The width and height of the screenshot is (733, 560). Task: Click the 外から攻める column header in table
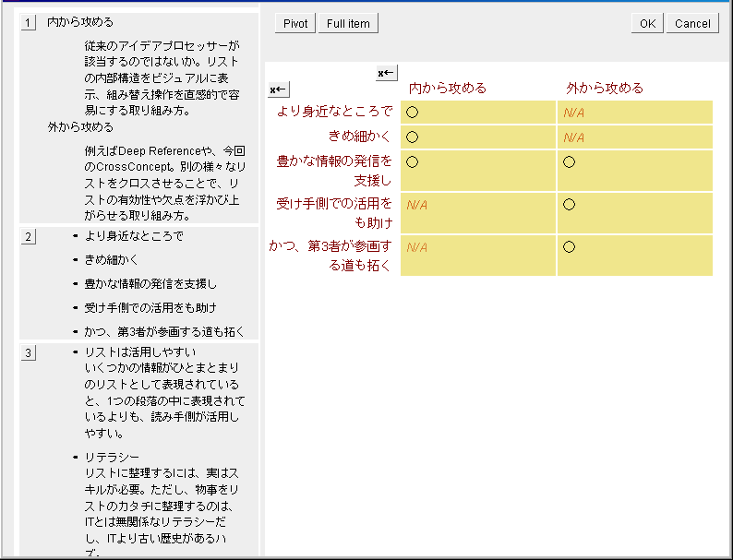click(605, 88)
